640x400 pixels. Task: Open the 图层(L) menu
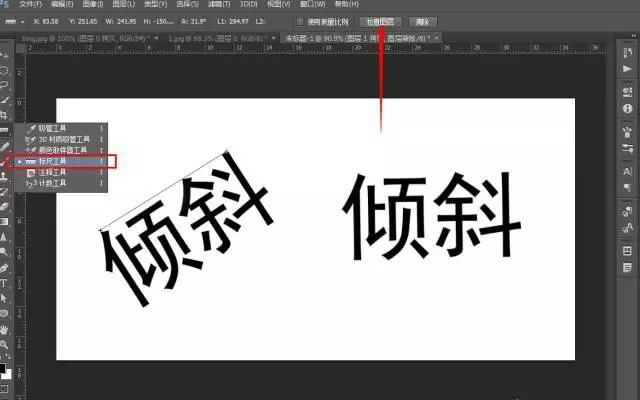[x=123, y=4]
